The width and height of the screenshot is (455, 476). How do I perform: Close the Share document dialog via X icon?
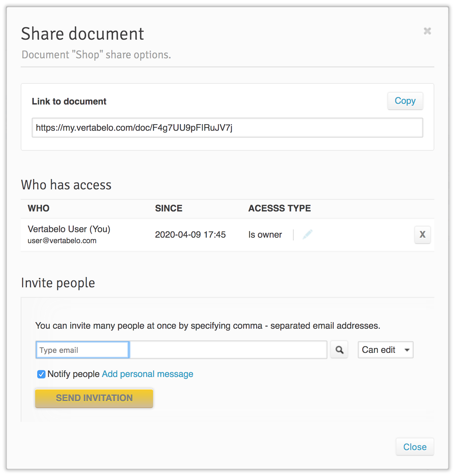pyautogui.click(x=427, y=31)
